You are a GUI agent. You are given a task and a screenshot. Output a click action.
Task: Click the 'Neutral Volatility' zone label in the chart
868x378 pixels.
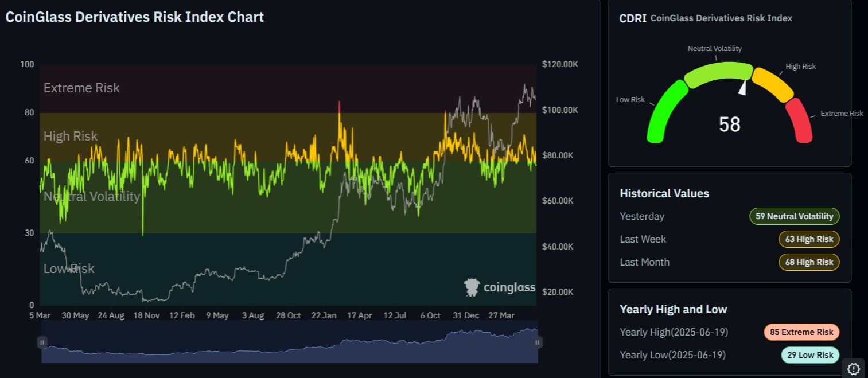tap(92, 197)
